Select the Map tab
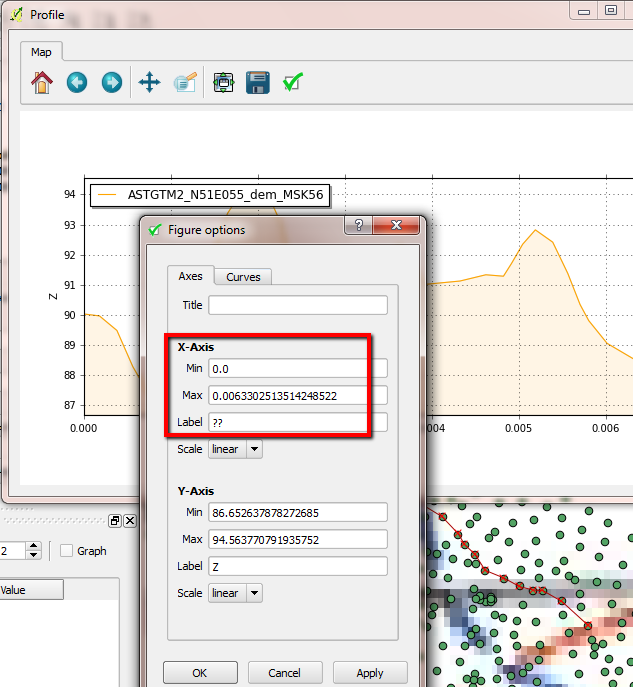Viewport: 633px width, 687px height. [41, 52]
